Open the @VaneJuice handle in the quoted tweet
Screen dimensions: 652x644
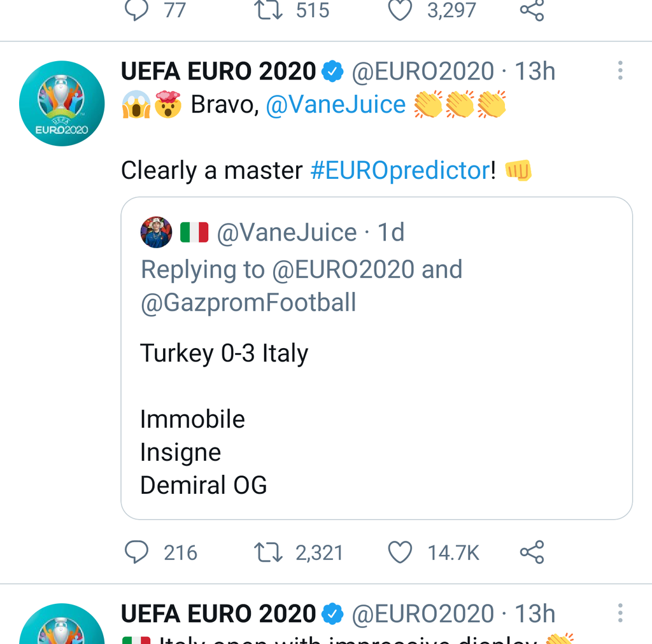tap(287, 233)
